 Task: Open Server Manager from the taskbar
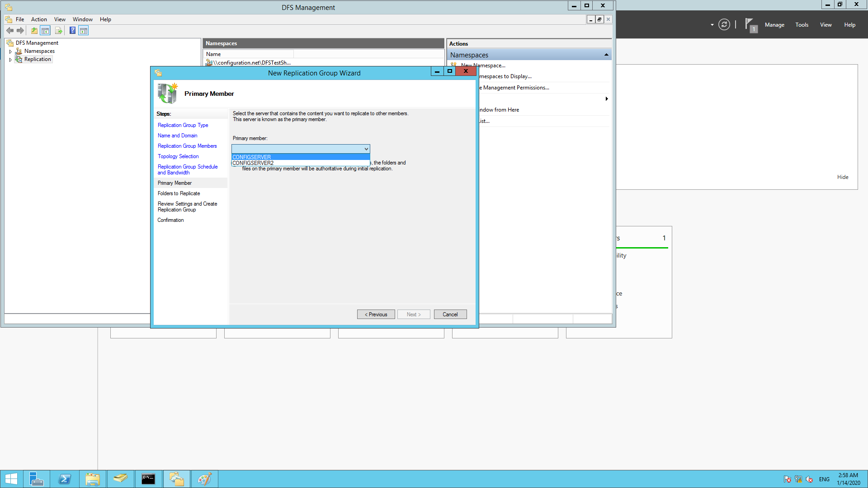[37, 479]
